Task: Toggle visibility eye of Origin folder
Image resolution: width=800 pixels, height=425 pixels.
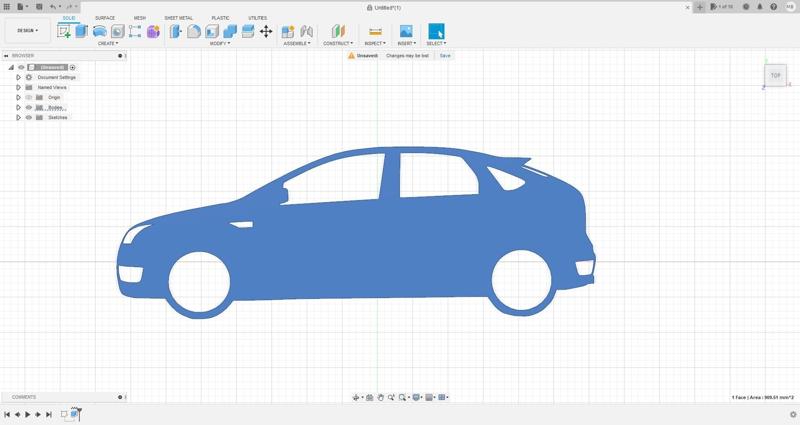Action: point(29,97)
